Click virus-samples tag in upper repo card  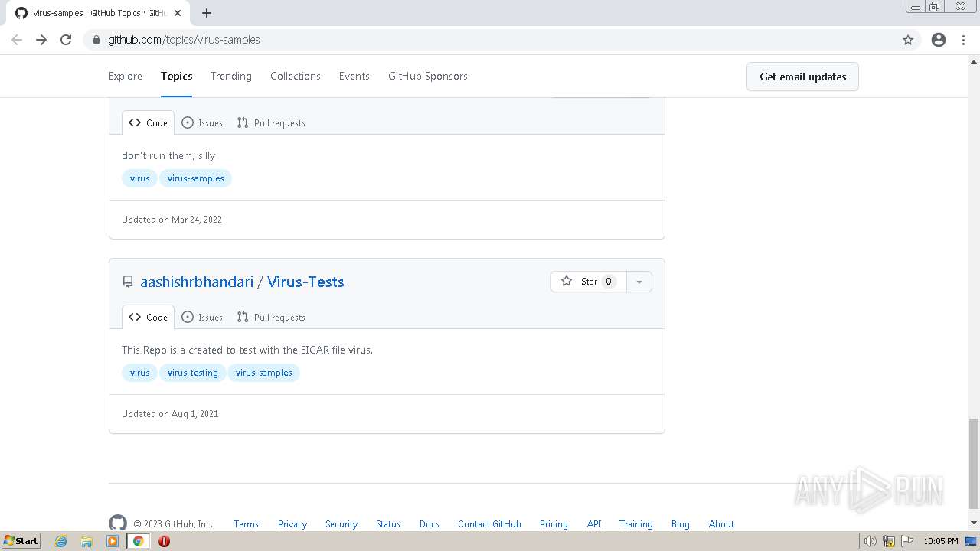[196, 178]
